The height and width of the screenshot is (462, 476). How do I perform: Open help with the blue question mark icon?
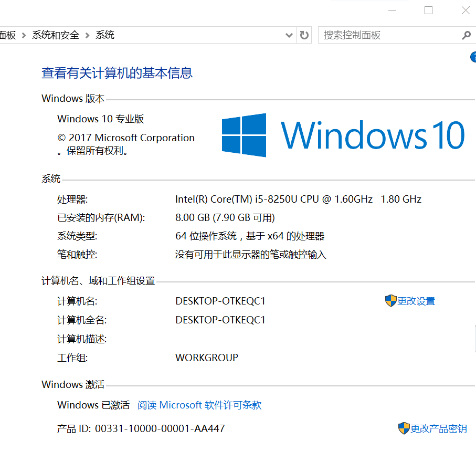tap(473, 57)
